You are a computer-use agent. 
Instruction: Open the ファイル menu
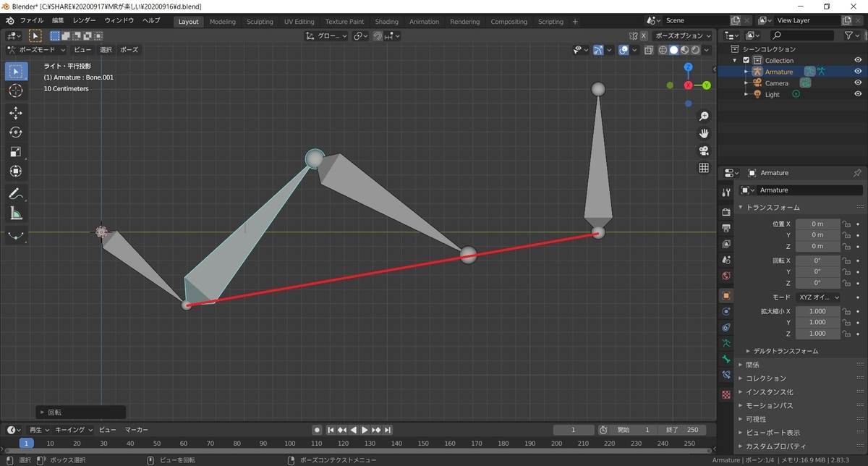(31, 21)
